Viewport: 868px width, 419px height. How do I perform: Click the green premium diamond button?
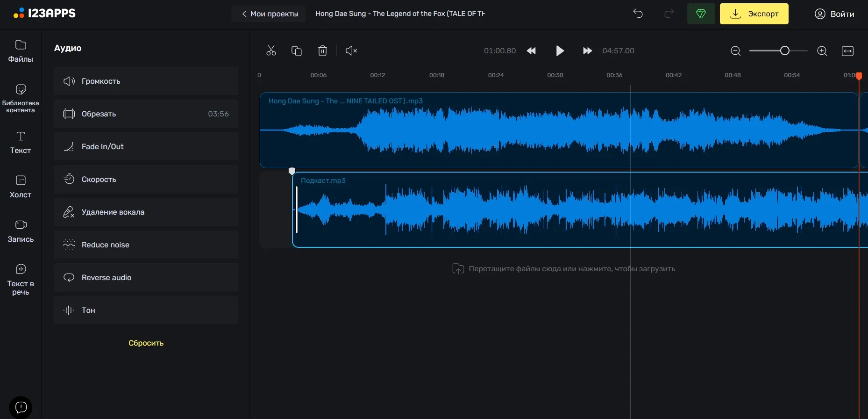click(x=701, y=14)
